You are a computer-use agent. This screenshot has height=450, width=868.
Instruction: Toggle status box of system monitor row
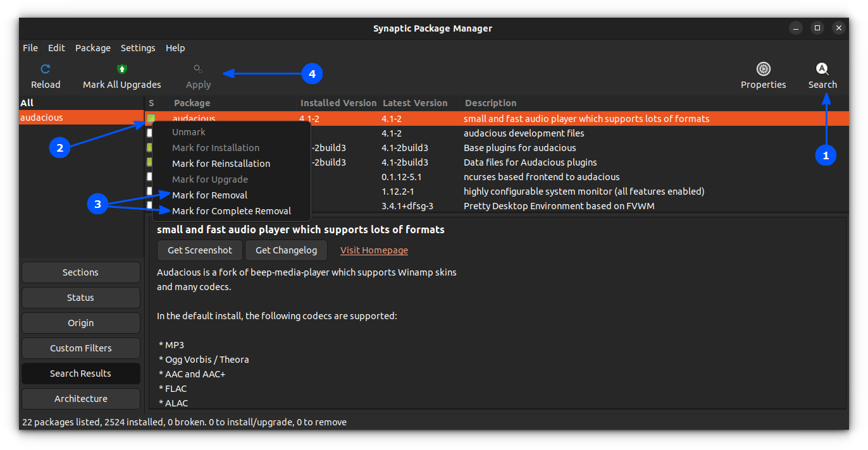[150, 191]
